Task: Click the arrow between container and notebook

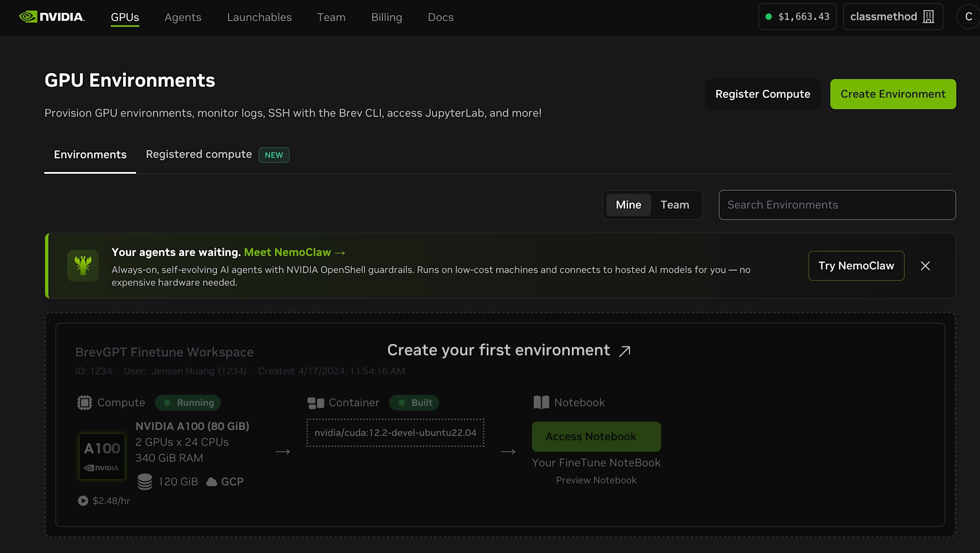Action: click(x=508, y=452)
